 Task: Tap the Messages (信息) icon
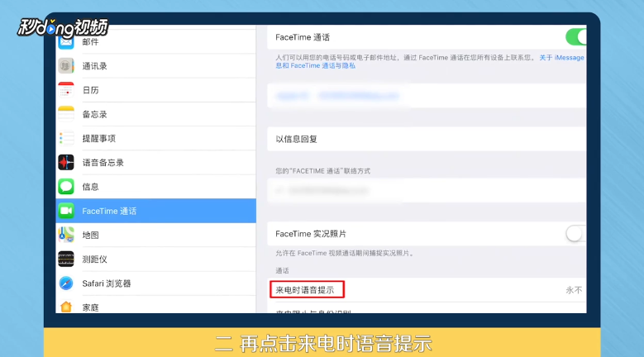click(x=65, y=187)
